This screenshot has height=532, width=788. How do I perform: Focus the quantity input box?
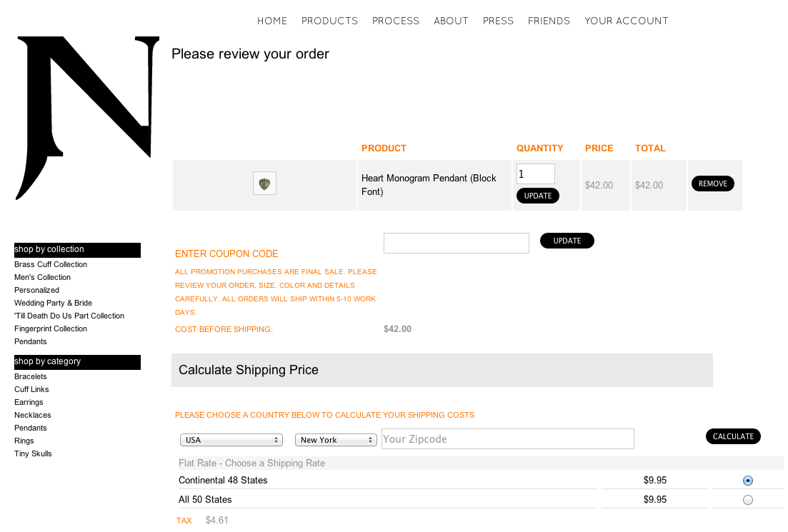pos(535,174)
